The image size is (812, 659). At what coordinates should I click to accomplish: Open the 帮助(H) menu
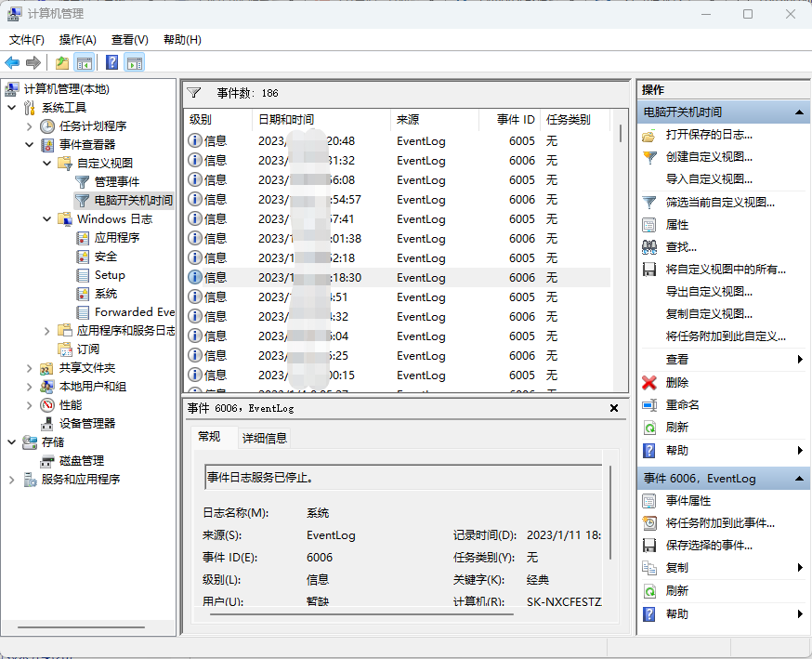click(182, 40)
